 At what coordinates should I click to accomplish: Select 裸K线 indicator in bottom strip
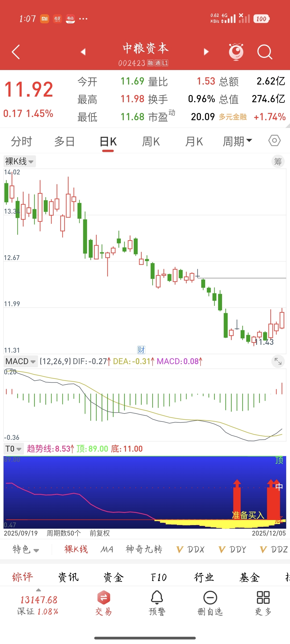coord(76,549)
